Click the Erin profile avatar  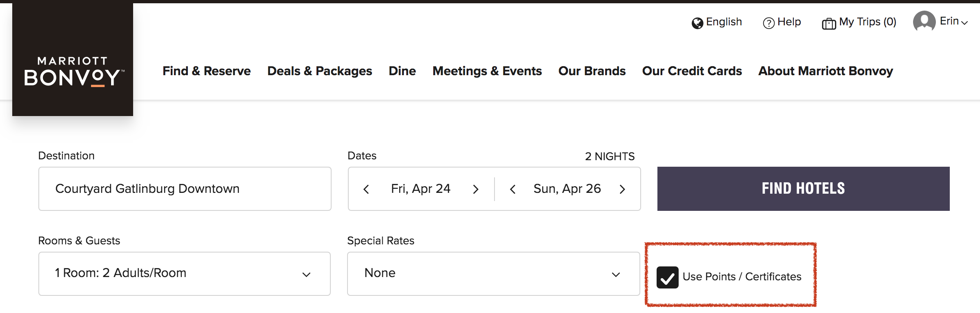click(x=924, y=21)
